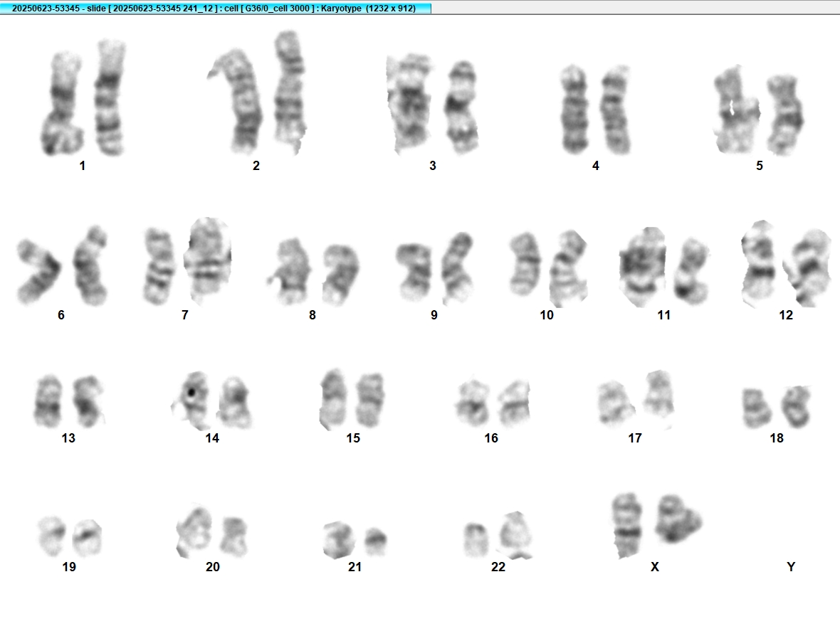840x631 pixels.
Task: Select left homolog of chromosome 4
Action: (574, 109)
